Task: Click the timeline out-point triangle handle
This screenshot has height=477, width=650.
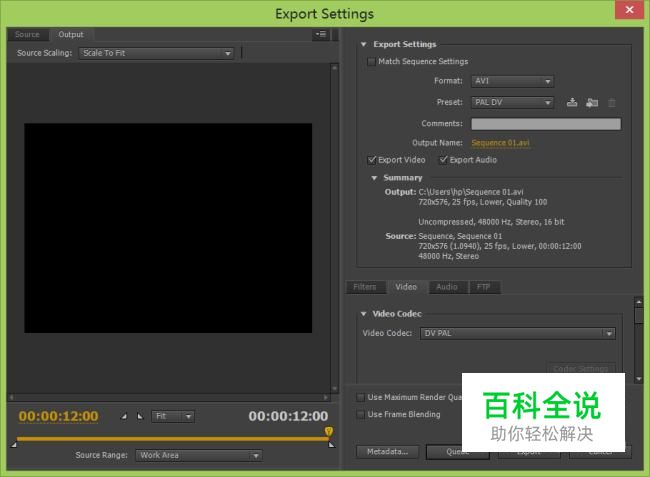Action: click(x=332, y=445)
